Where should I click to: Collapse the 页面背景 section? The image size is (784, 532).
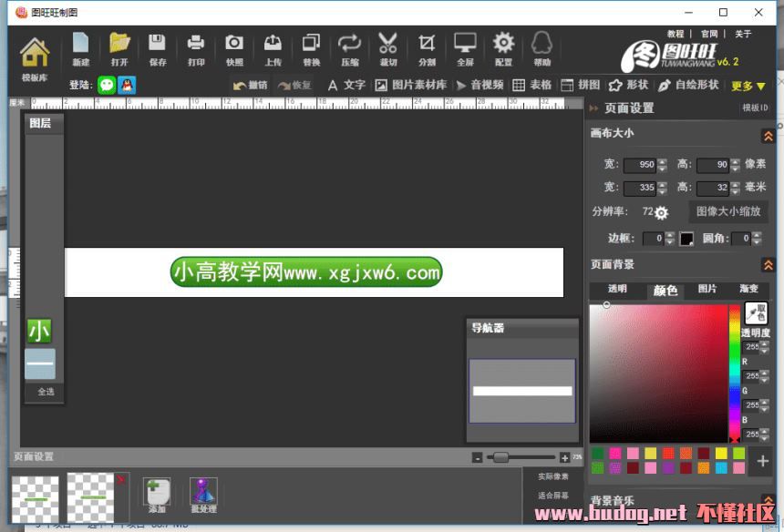coord(768,265)
